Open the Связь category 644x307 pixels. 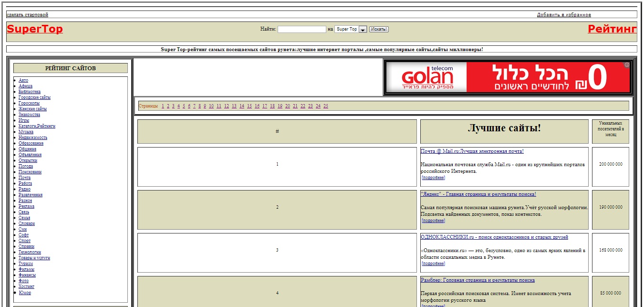coord(24,212)
